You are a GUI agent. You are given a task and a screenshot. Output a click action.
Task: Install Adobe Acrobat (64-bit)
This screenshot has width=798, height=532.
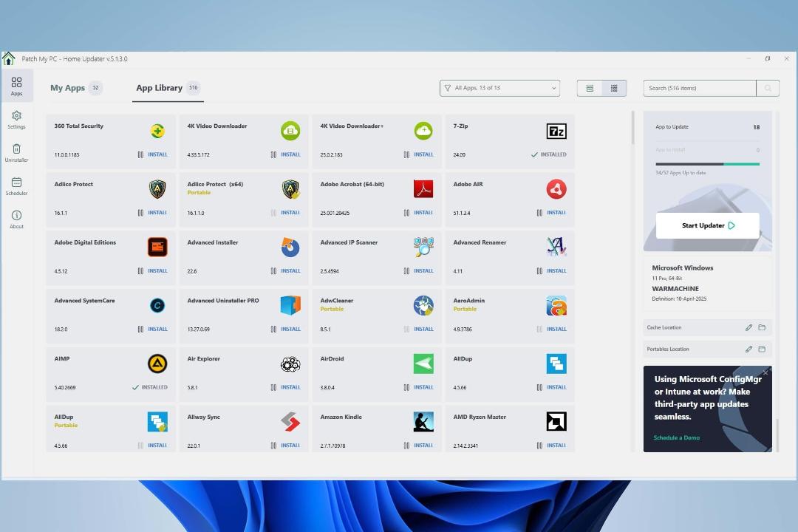423,213
